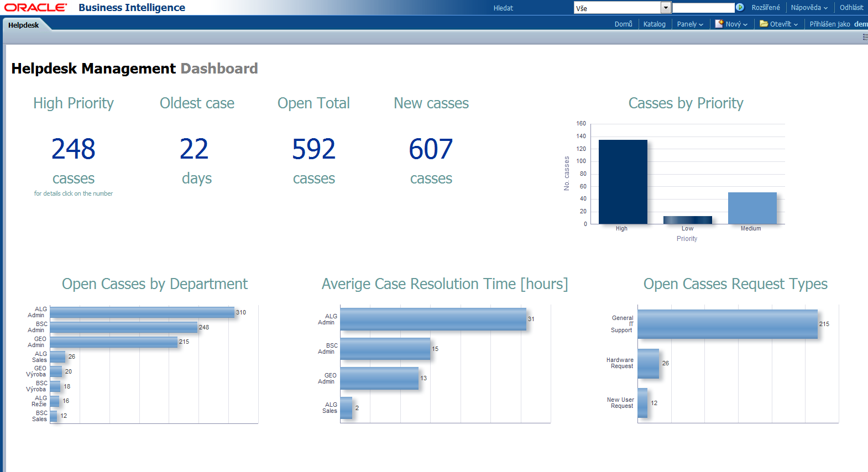The height and width of the screenshot is (472, 868).
Task: Click the ALG Režie 16 department bar
Action: coord(55,401)
